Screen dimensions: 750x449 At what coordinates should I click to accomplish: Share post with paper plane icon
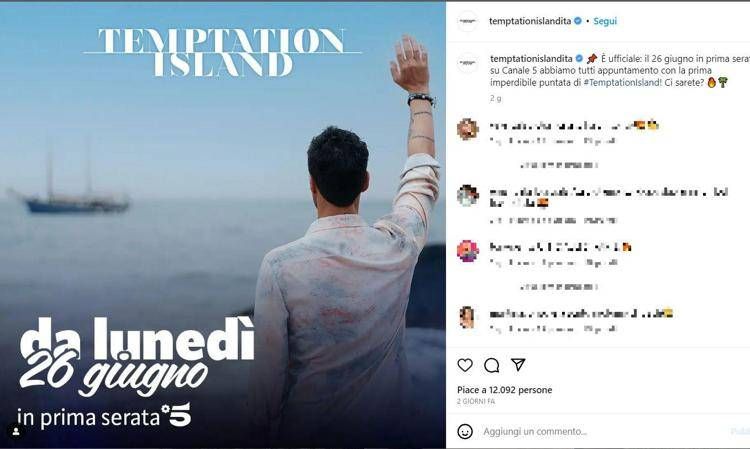[x=518, y=365]
